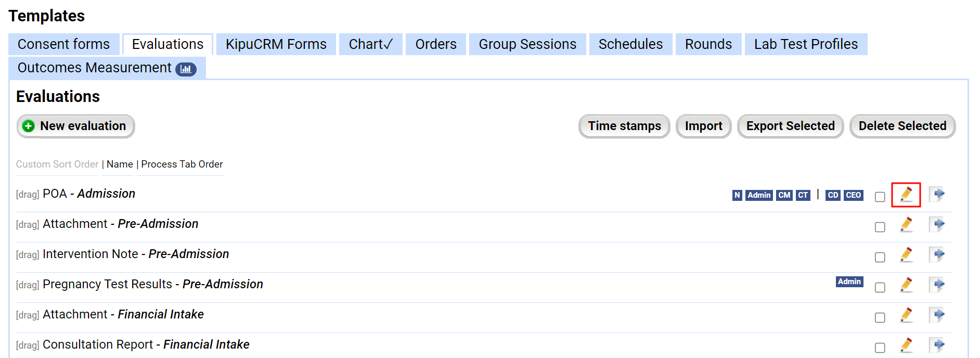The image size is (980, 358).
Task: Click the blue arrow icon for POA - Admission
Action: tap(937, 195)
